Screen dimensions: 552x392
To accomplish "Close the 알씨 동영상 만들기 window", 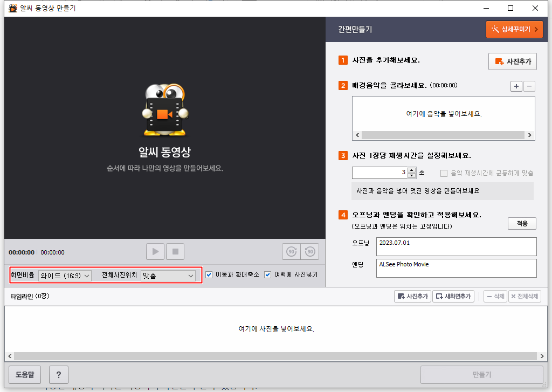I will pos(535,8).
